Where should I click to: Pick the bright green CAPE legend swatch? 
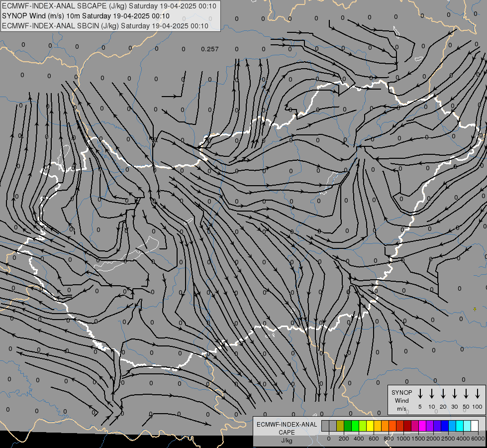pos(355,426)
